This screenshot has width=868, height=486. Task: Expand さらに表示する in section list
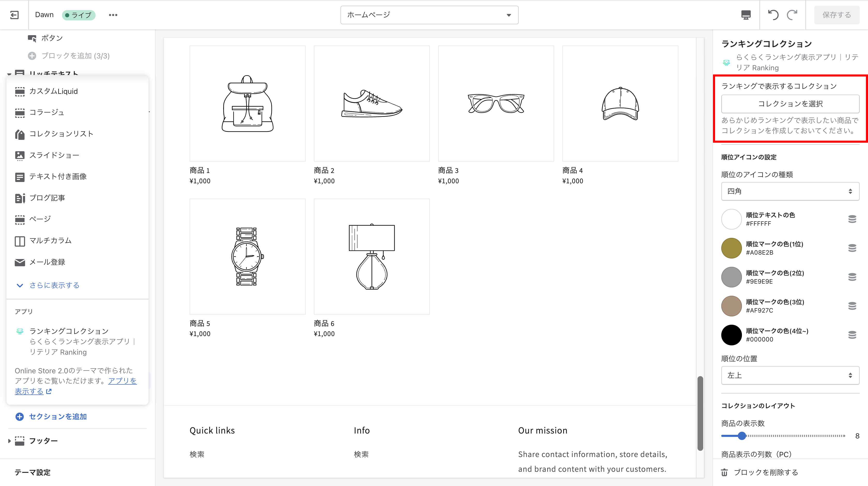tap(54, 285)
